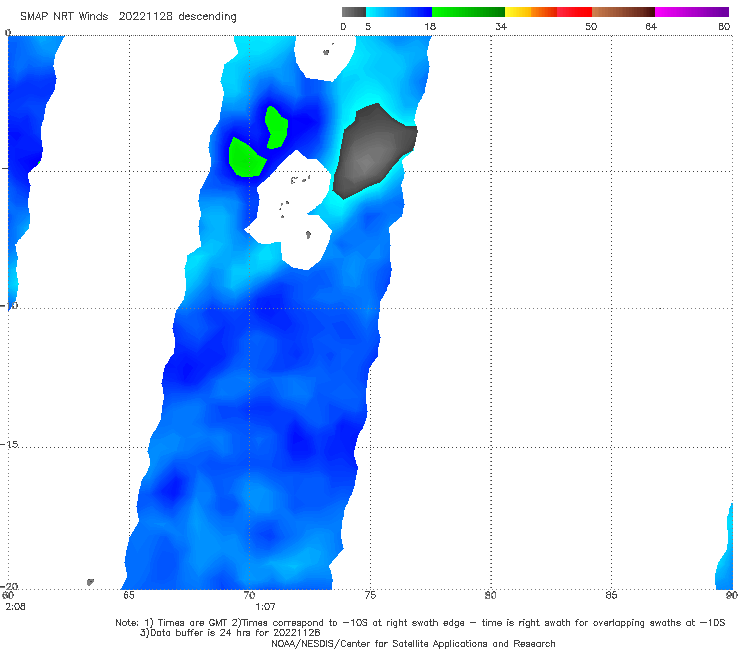The width and height of the screenshot is (740, 650).
Task: Click the word "descending" in the title
Action: click(208, 17)
